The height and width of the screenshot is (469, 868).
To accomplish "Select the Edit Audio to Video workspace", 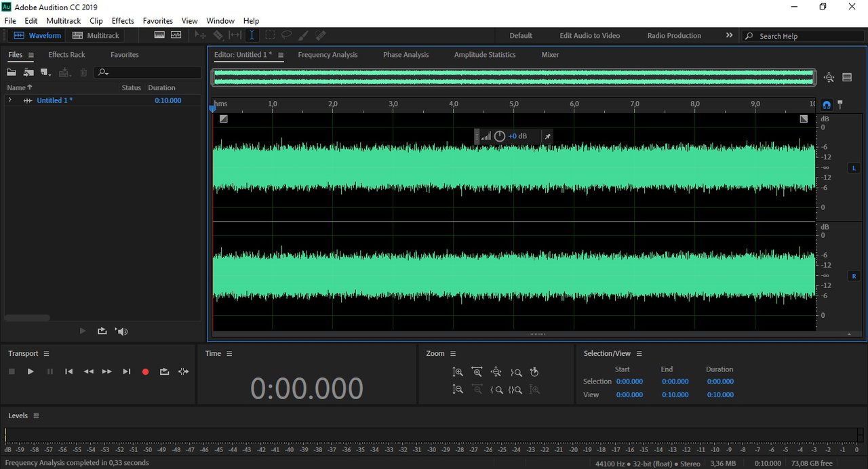I will 589,35.
